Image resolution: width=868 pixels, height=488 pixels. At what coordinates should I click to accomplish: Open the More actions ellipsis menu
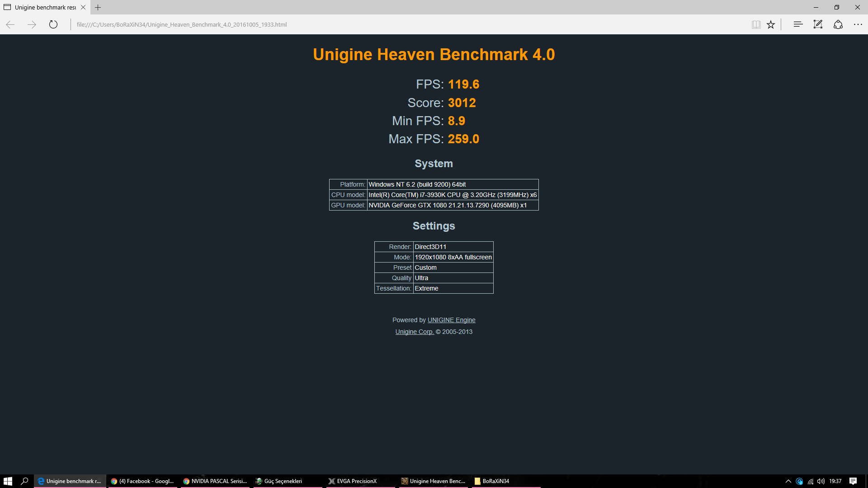pos(858,24)
